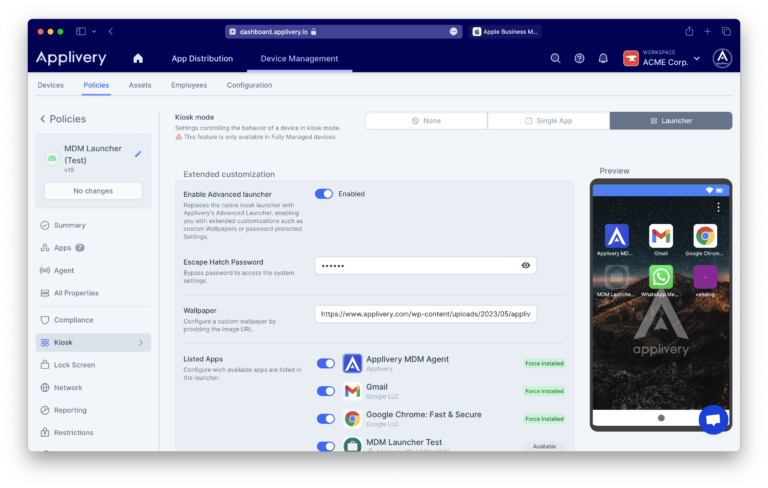Open the help question mark icon

(579, 58)
